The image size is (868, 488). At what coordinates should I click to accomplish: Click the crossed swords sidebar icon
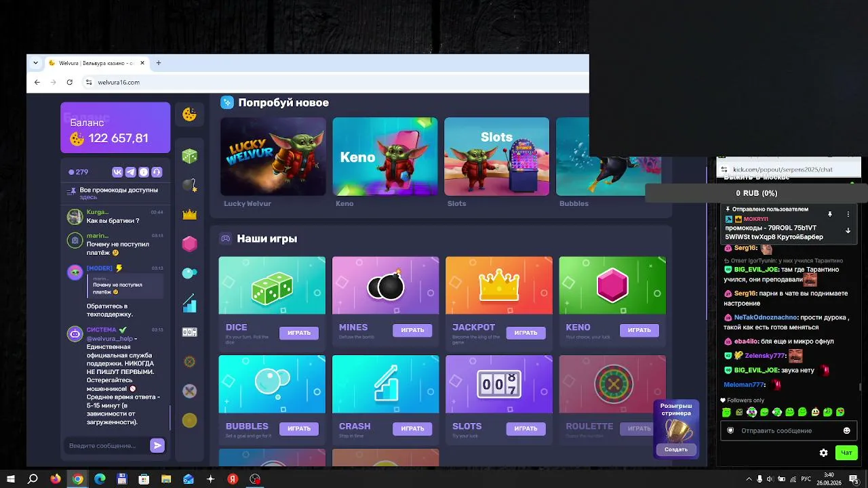pyautogui.click(x=189, y=391)
